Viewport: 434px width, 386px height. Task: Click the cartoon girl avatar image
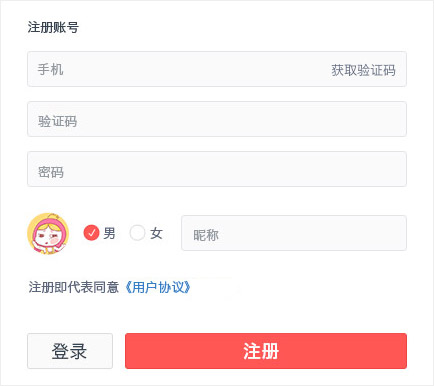48,233
